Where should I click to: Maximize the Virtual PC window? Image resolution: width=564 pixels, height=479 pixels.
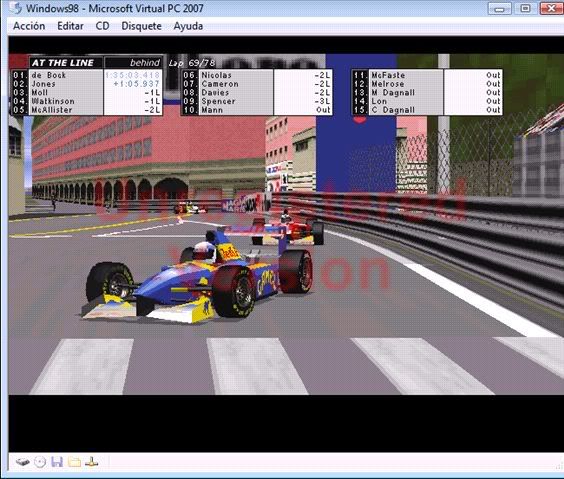[525, 8]
